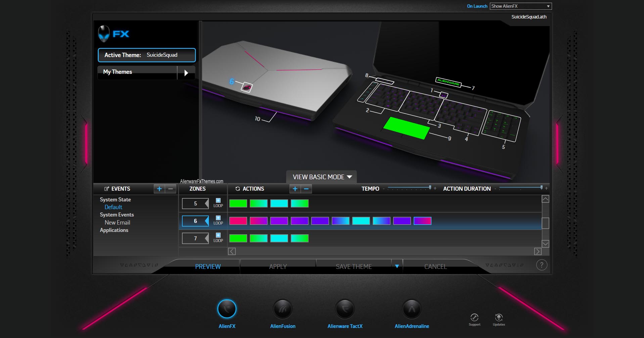Click the Action Duration slider handle
Viewport: 644px width, 338px height.
[x=541, y=188]
